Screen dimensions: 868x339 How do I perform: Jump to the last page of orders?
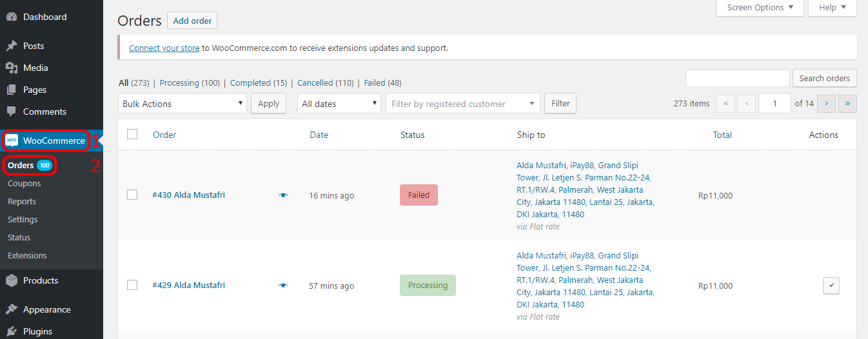click(x=848, y=103)
